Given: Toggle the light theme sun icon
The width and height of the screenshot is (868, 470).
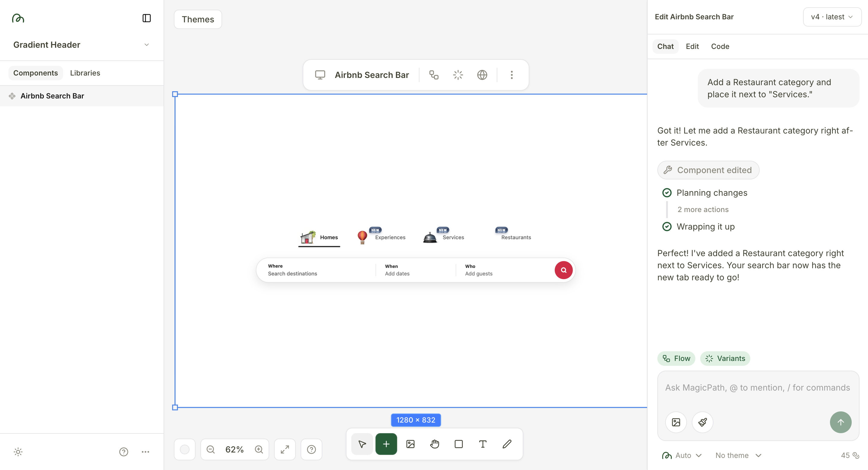Looking at the screenshot, I should point(18,452).
